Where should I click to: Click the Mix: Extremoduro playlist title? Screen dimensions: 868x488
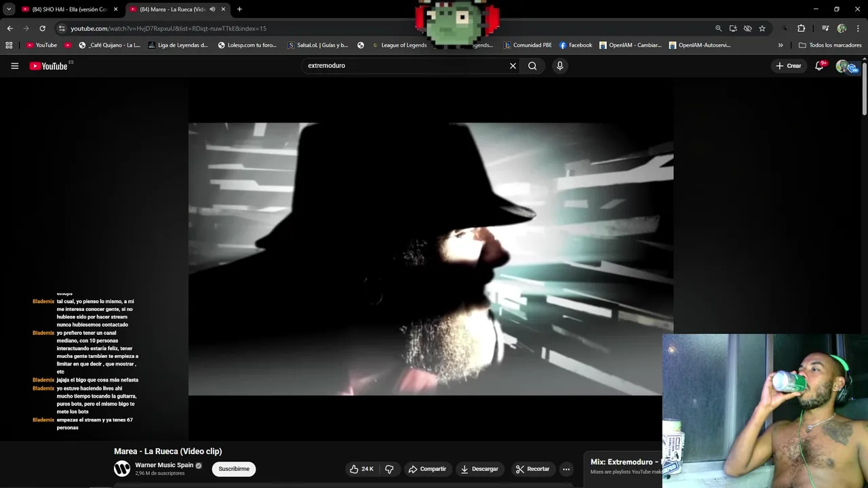625,462
